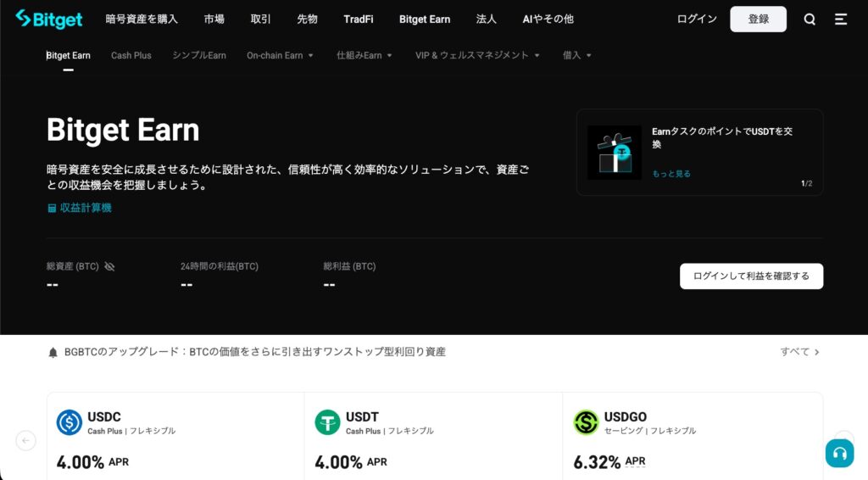The width and height of the screenshot is (868, 480).
Task: Click the 1/2 banner page indicator
Action: pos(807,184)
